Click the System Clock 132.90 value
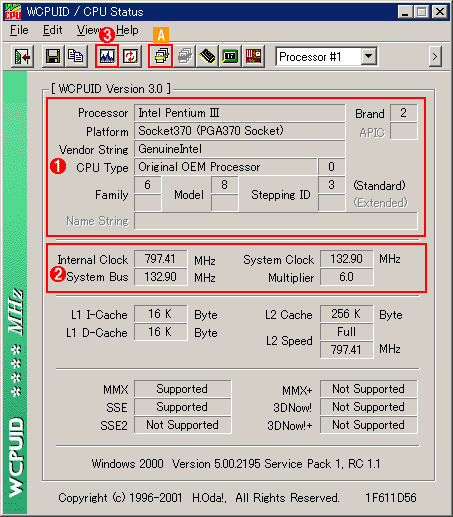Viewport: 453px width, 517px height. [x=347, y=259]
